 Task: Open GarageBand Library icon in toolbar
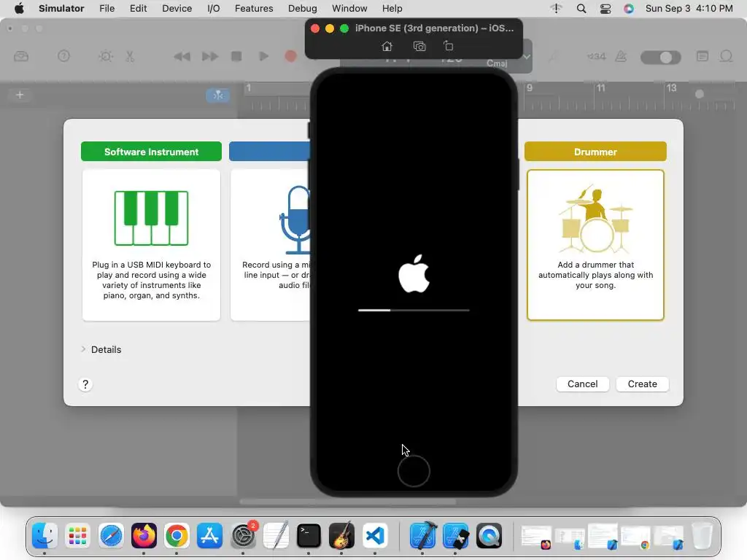tap(21, 57)
